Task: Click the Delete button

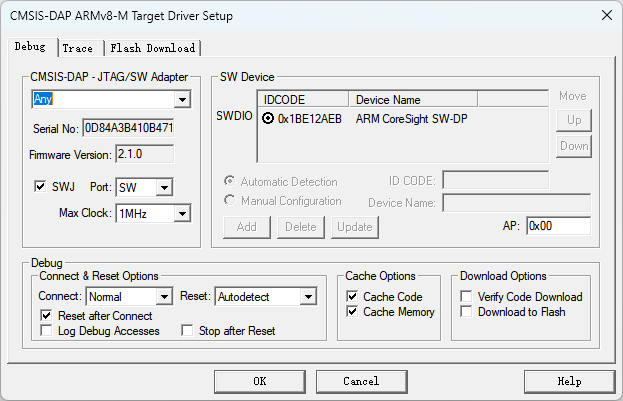Action: (x=301, y=227)
